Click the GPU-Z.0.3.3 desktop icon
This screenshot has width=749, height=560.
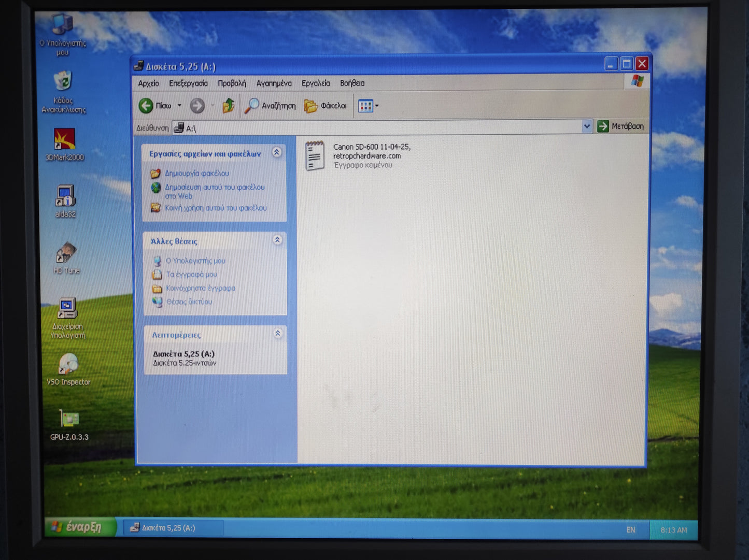point(69,420)
